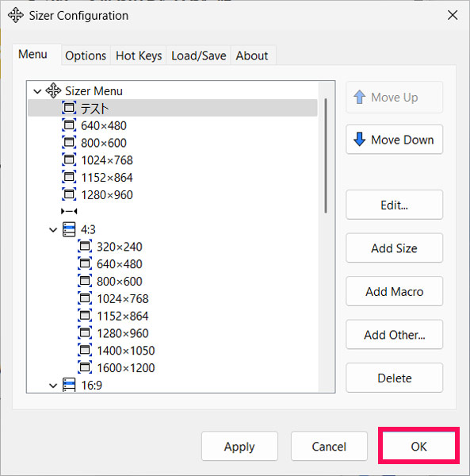Select the 16:9 group label
The image size is (470, 476).
pos(91,386)
